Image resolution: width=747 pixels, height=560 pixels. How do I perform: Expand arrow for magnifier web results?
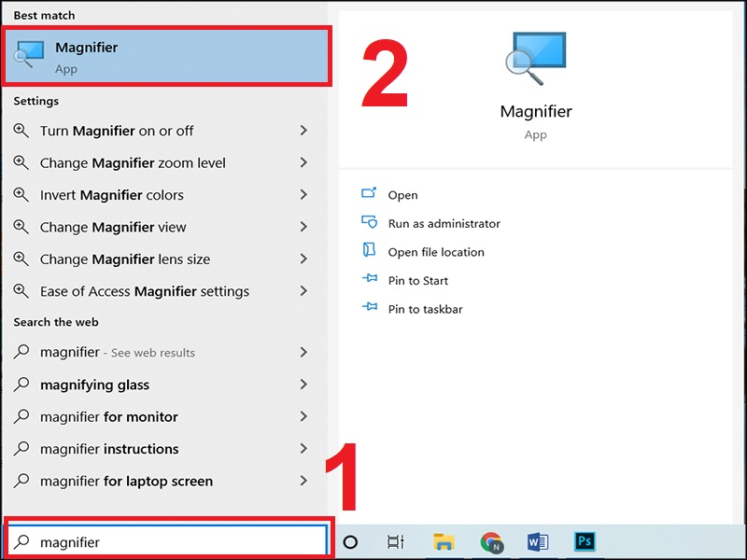pyautogui.click(x=303, y=352)
